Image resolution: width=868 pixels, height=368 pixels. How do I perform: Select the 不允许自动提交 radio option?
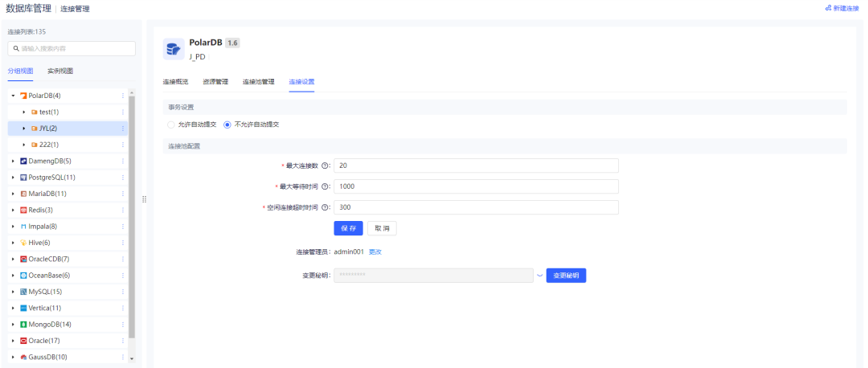(227, 125)
